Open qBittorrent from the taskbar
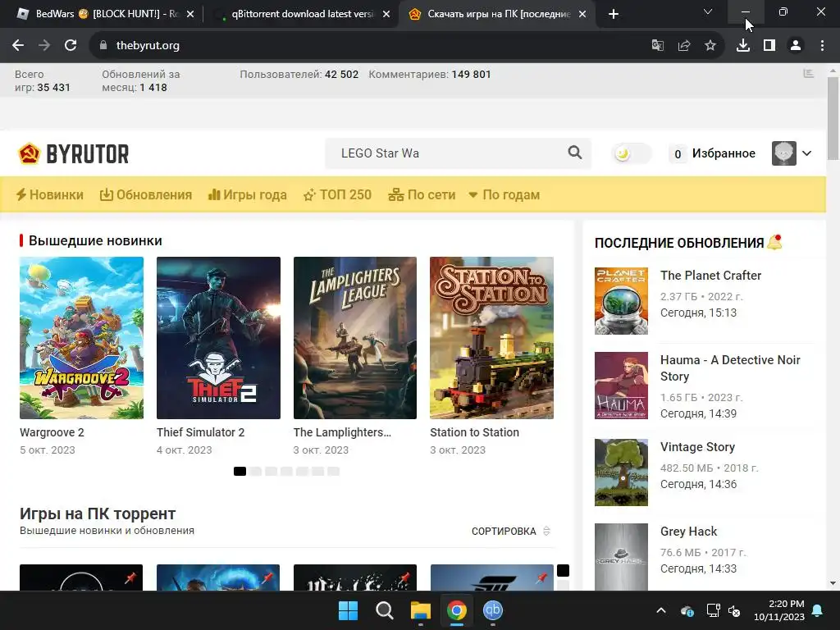 493,610
